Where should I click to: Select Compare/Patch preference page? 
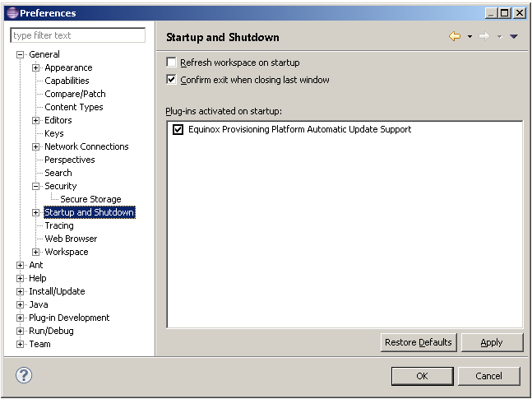75,94
